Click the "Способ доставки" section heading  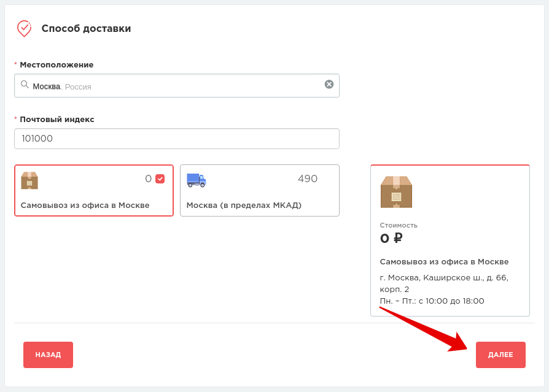pyautogui.click(x=86, y=28)
